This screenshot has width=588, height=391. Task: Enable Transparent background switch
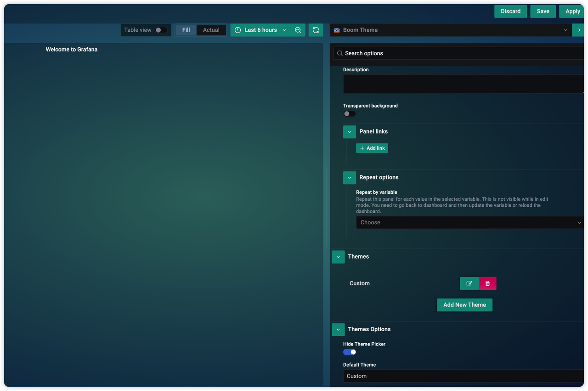coord(350,113)
